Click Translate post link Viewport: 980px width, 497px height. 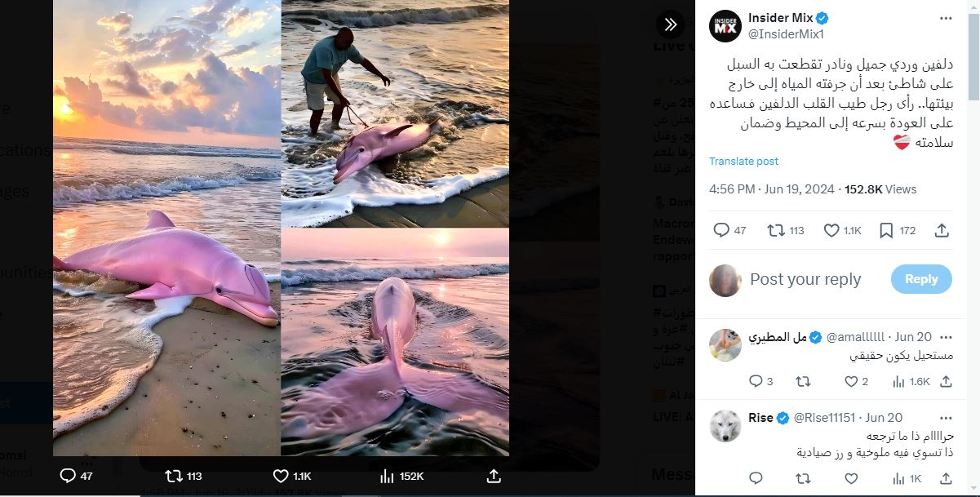743,162
